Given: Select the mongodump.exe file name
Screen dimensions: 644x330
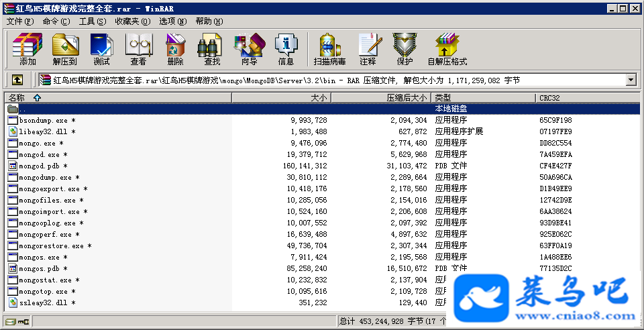Looking at the screenshot, I should (x=45, y=178).
